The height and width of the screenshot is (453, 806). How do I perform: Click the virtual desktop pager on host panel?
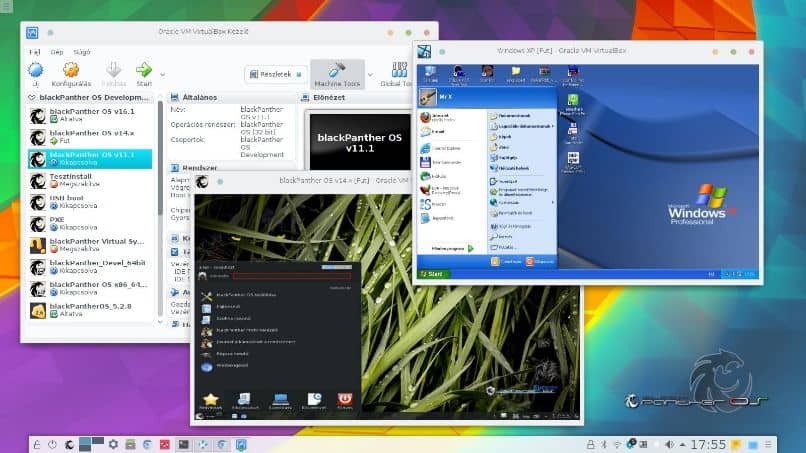tap(91, 444)
